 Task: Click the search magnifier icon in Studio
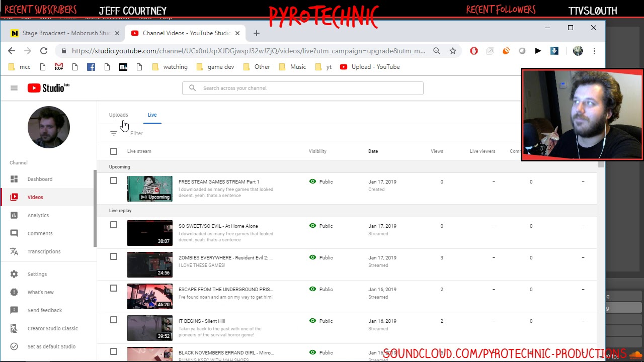coord(192,88)
